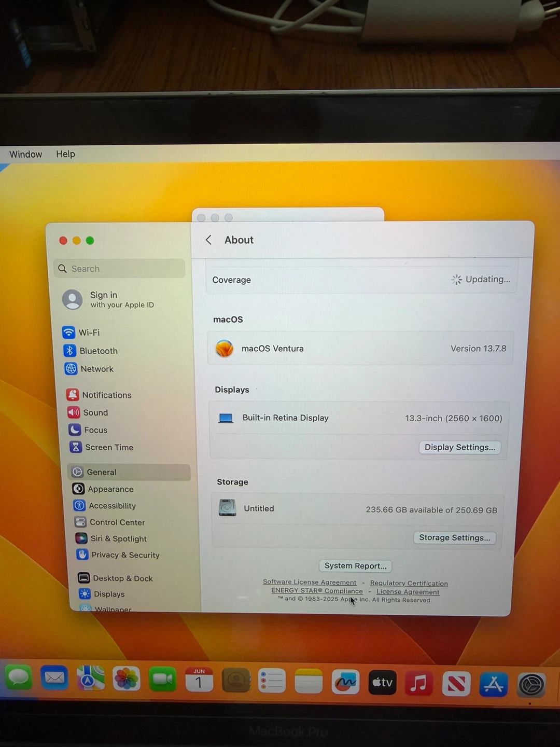
Task: Click Storage Settings button
Action: (454, 537)
